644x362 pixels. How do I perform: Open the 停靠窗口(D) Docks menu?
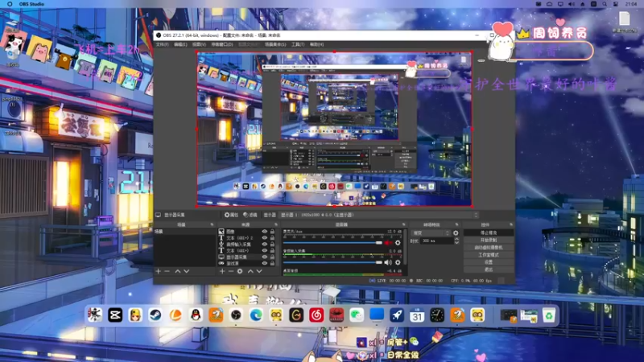222,44
